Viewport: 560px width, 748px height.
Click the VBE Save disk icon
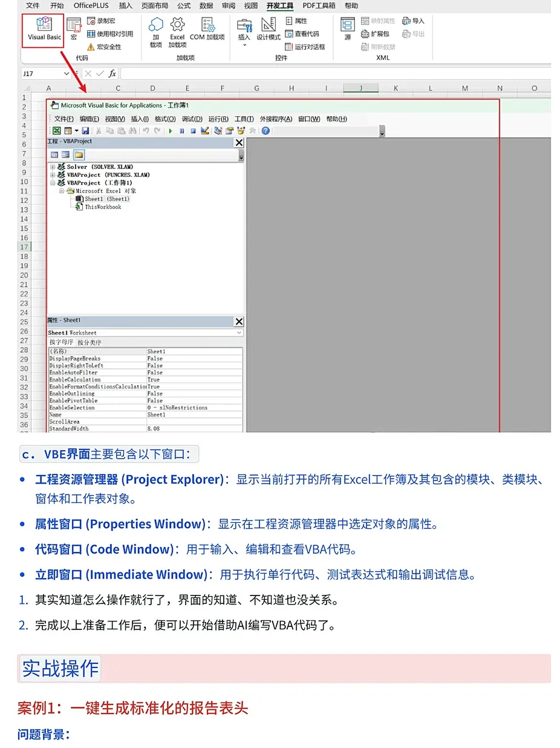tap(85, 131)
